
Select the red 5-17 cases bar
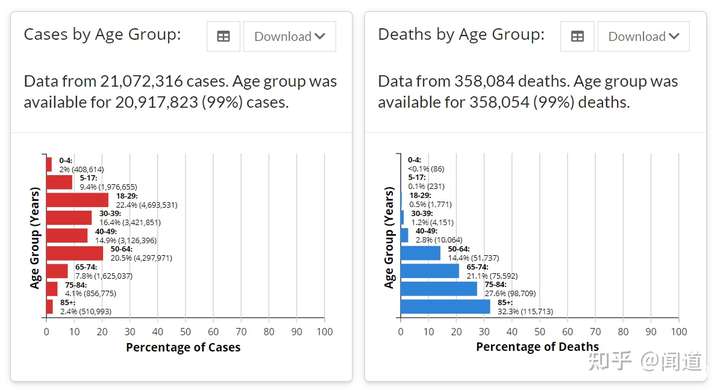click(x=59, y=182)
